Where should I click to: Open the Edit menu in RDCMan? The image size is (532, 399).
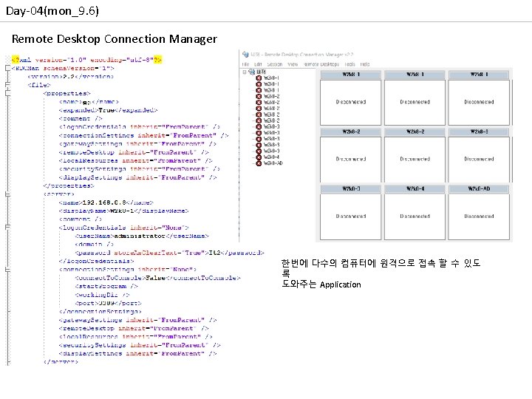coord(258,64)
